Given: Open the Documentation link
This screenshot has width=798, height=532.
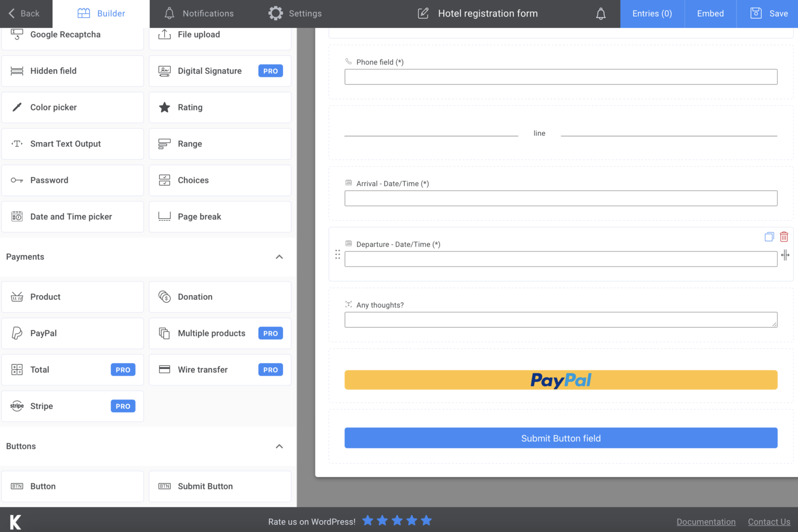Looking at the screenshot, I should (x=706, y=522).
